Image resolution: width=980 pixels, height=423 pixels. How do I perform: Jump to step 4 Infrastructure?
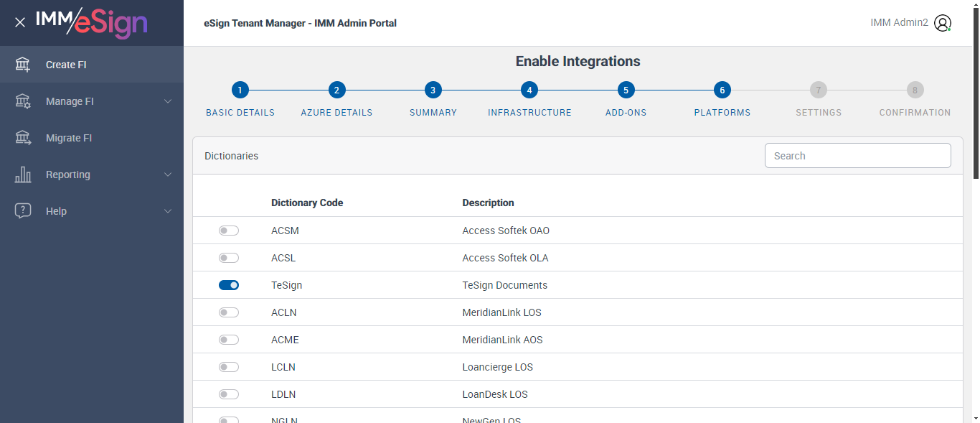click(529, 90)
